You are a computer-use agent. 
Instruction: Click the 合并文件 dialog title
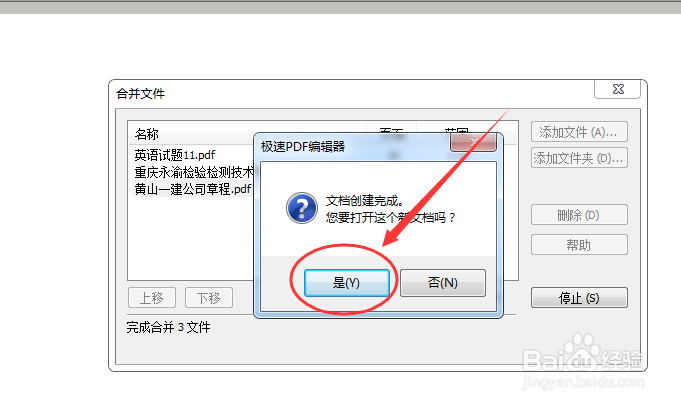click(x=140, y=94)
